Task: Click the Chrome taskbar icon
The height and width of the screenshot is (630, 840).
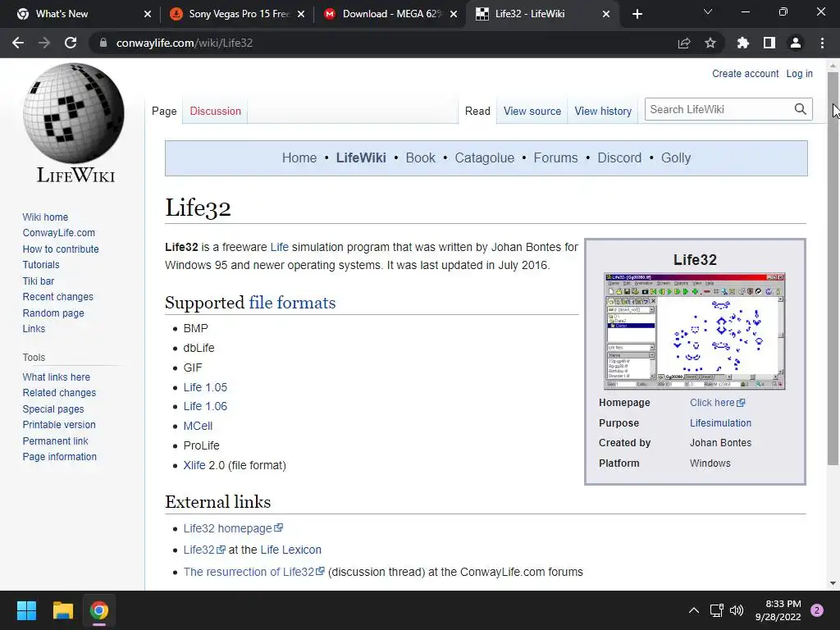Action: click(x=99, y=610)
